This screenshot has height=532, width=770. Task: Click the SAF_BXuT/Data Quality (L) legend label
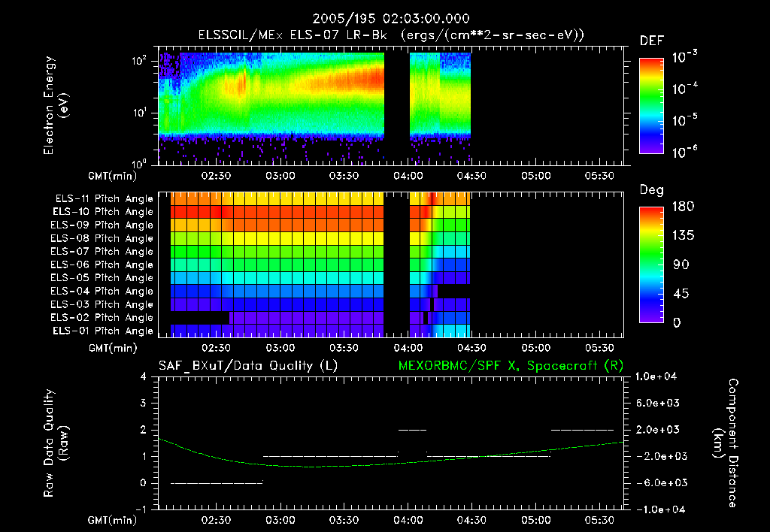tap(248, 366)
